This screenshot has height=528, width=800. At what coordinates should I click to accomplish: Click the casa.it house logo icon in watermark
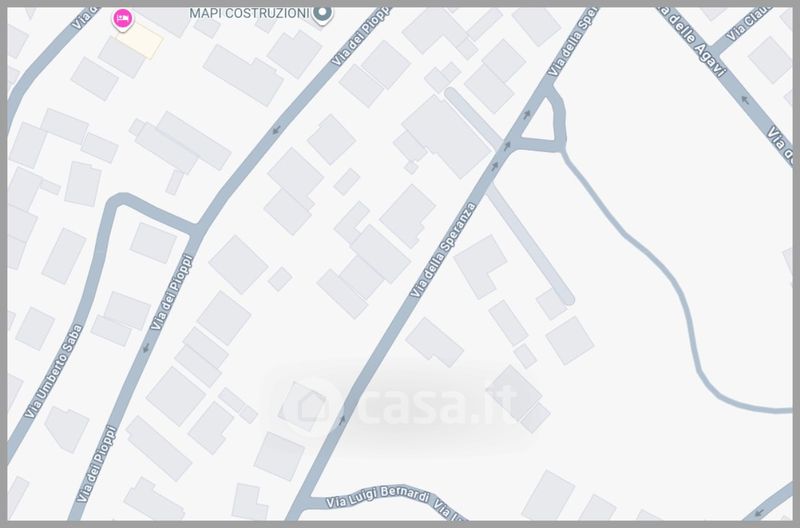(309, 407)
